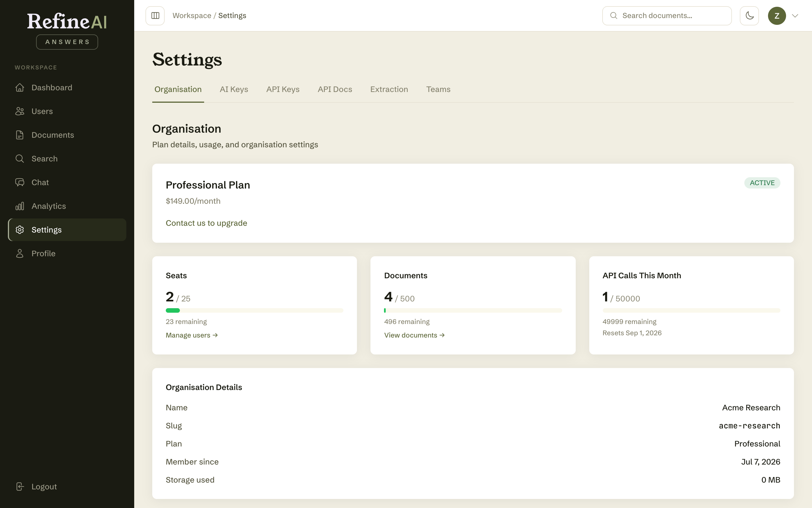The width and height of the screenshot is (812, 508).
Task: Switch to the AI Keys tab
Action: pyautogui.click(x=234, y=89)
